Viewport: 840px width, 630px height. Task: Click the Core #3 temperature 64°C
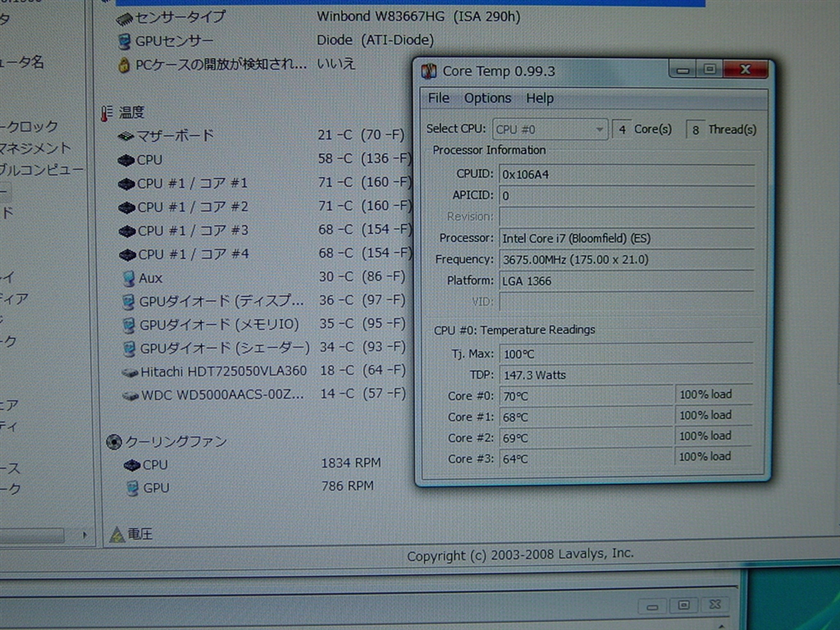click(586, 459)
